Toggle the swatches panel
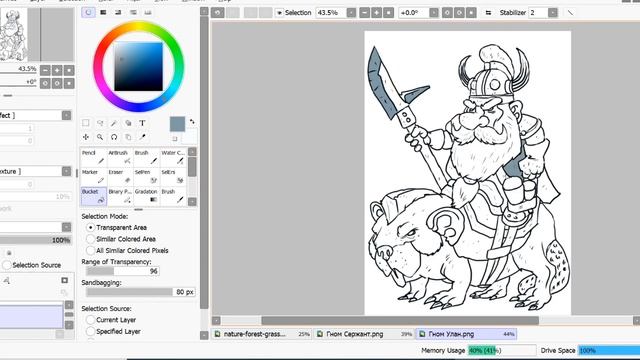Image resolution: width=640 pixels, height=360 pixels. pyautogui.click(x=148, y=13)
